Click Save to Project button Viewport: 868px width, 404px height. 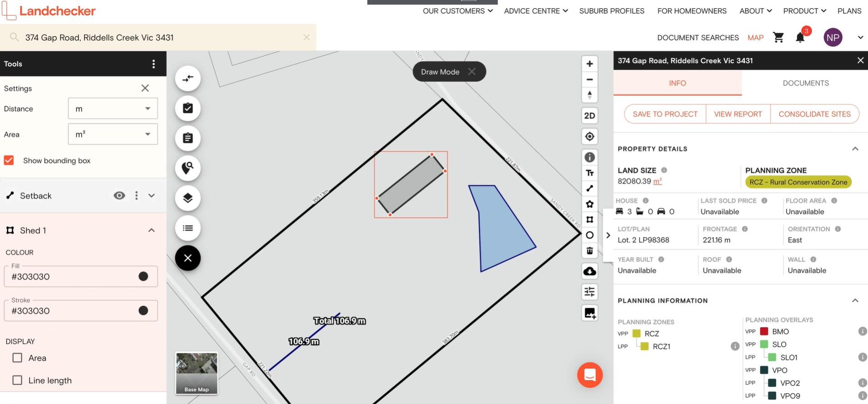(x=665, y=114)
